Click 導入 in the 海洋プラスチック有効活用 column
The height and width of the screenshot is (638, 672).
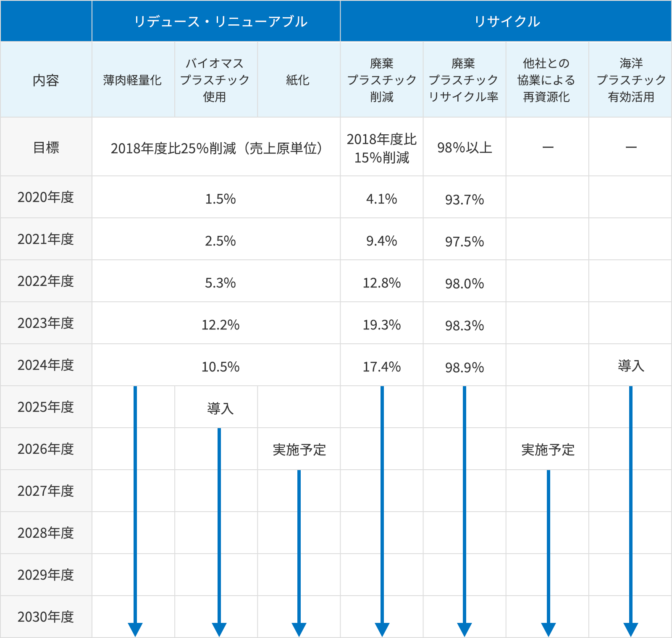point(631,366)
